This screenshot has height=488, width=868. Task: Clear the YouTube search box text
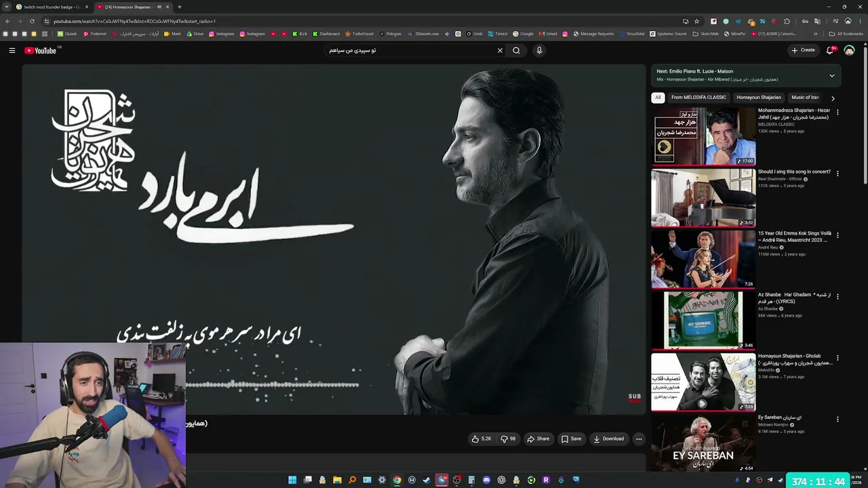pos(500,50)
